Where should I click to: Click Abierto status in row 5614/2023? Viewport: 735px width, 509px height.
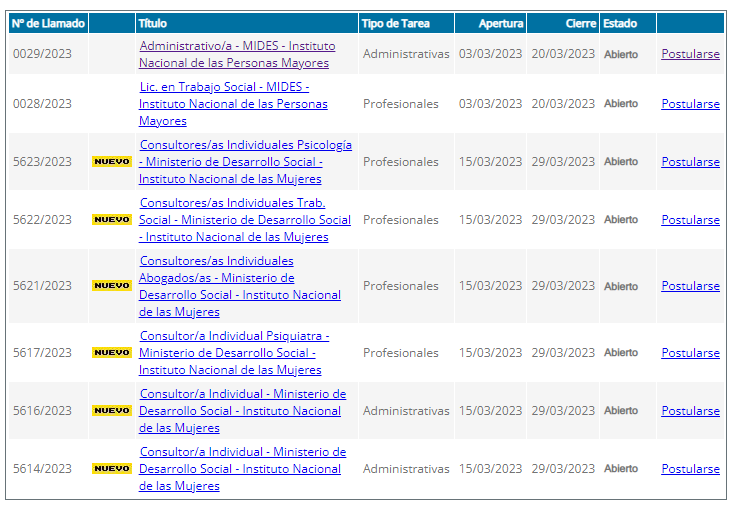[621, 469]
